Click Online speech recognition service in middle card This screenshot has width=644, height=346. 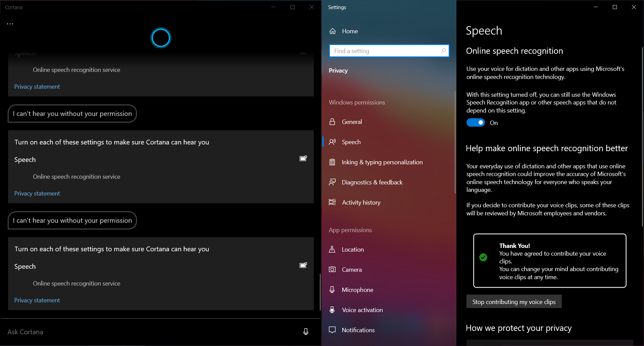[77, 177]
